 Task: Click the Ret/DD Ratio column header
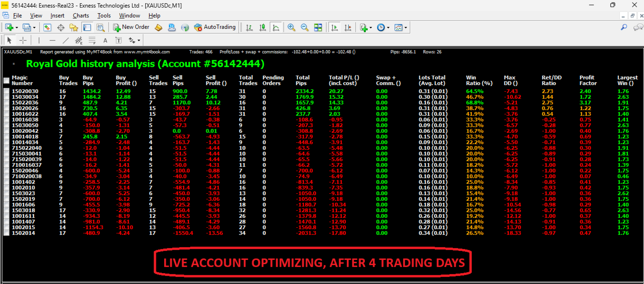point(551,80)
